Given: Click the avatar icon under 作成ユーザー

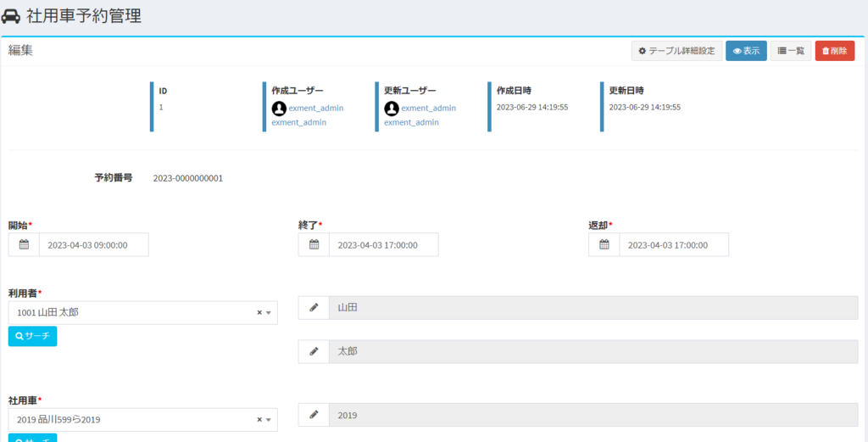Looking at the screenshot, I should [x=279, y=109].
